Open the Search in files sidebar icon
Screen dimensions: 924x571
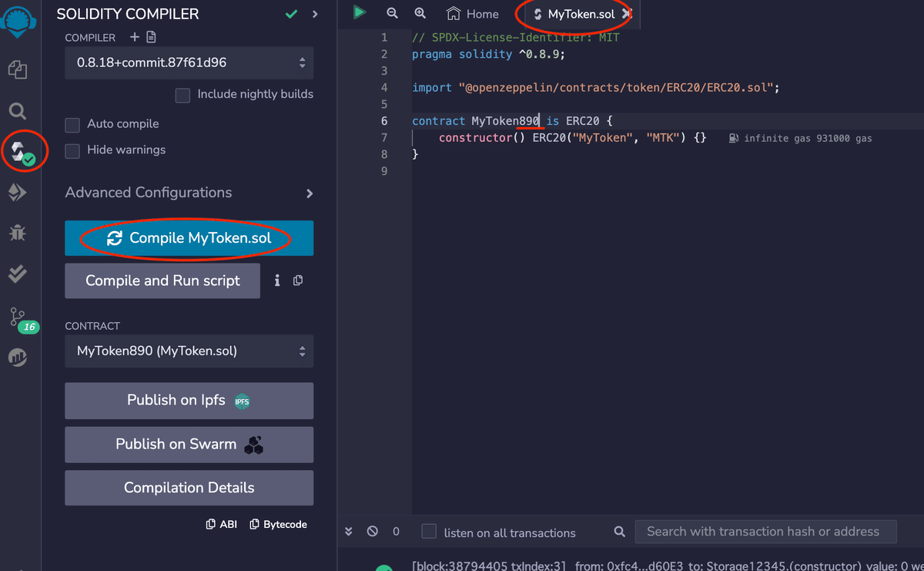[17, 112]
